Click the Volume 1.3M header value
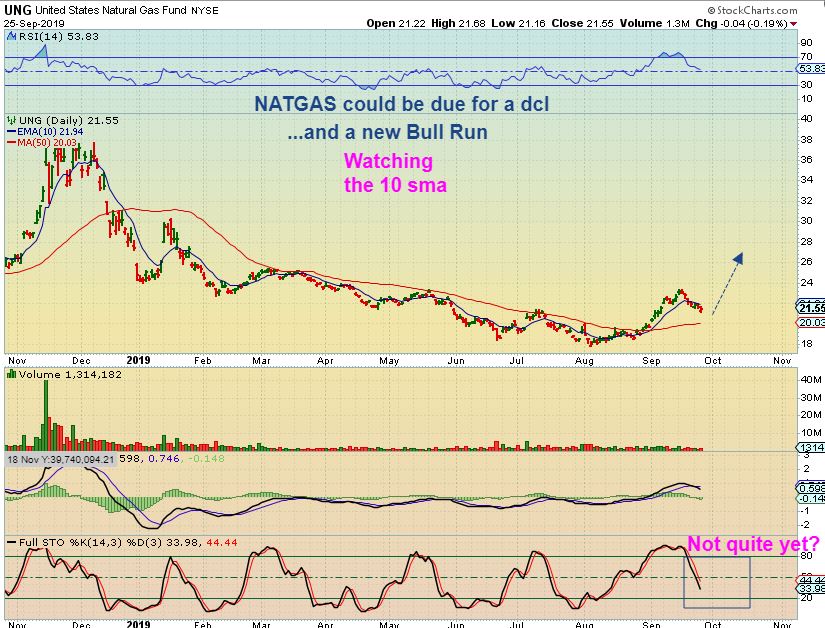The height and width of the screenshot is (628, 825). point(655,23)
